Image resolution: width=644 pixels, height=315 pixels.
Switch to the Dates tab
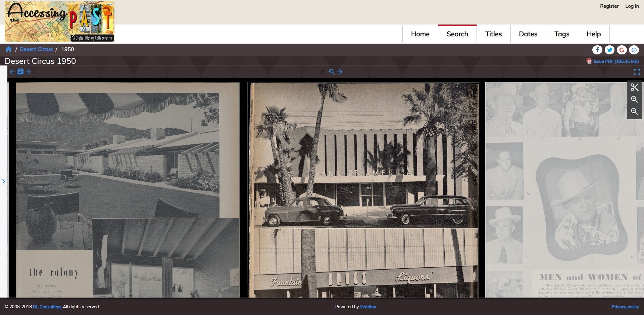click(x=528, y=34)
